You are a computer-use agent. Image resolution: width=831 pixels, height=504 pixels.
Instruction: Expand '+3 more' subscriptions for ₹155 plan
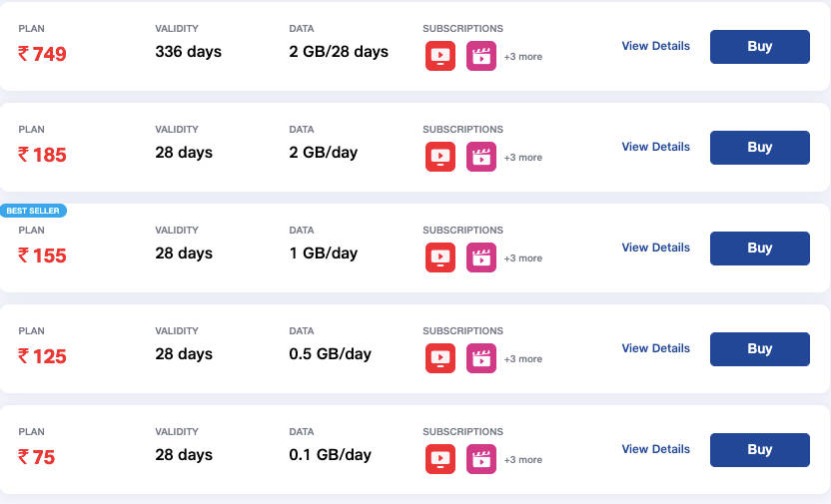523,258
